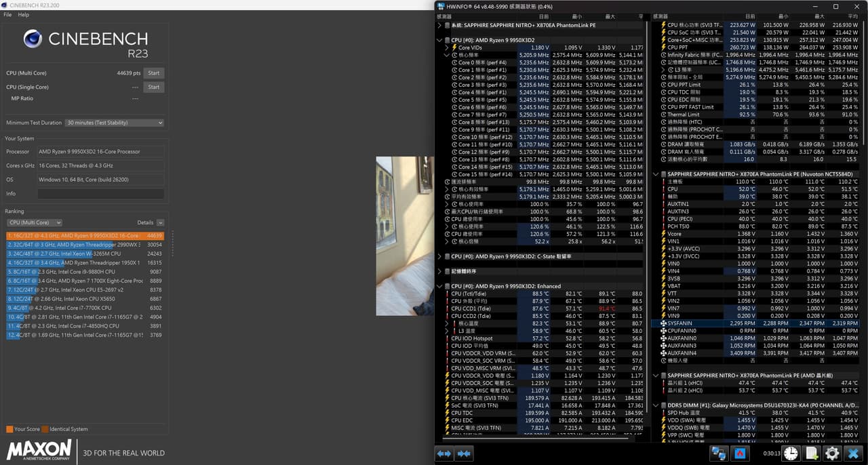Viewport: 868px width, 465px height.
Task: Open the Minimum Test Duration dropdown
Action: (115, 123)
